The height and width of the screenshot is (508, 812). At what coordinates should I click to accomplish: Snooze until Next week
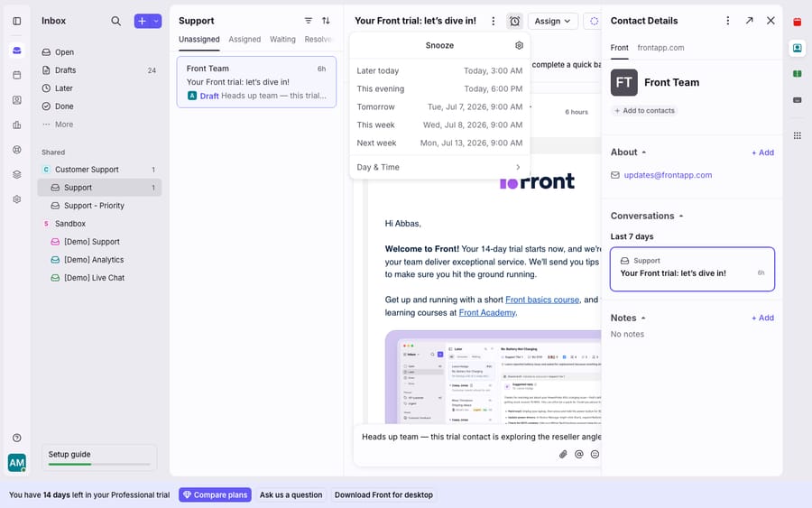(439, 143)
